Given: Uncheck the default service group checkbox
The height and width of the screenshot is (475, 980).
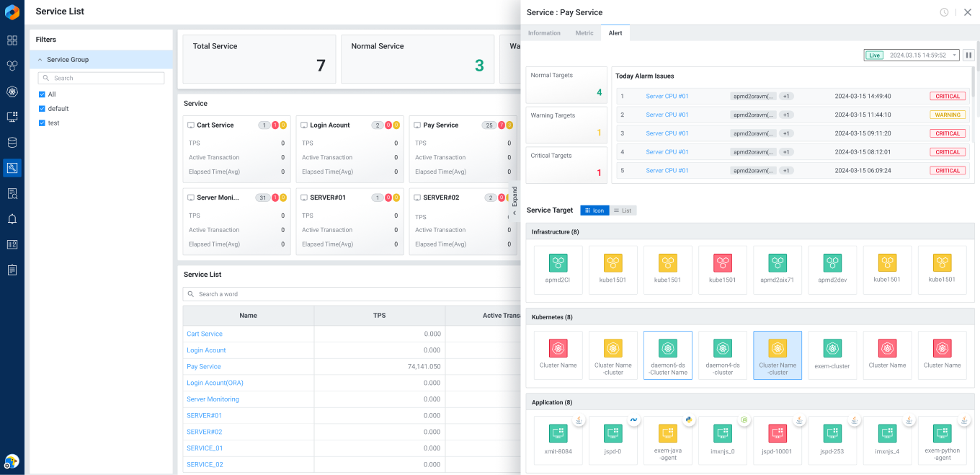Looking at the screenshot, I should [42, 109].
